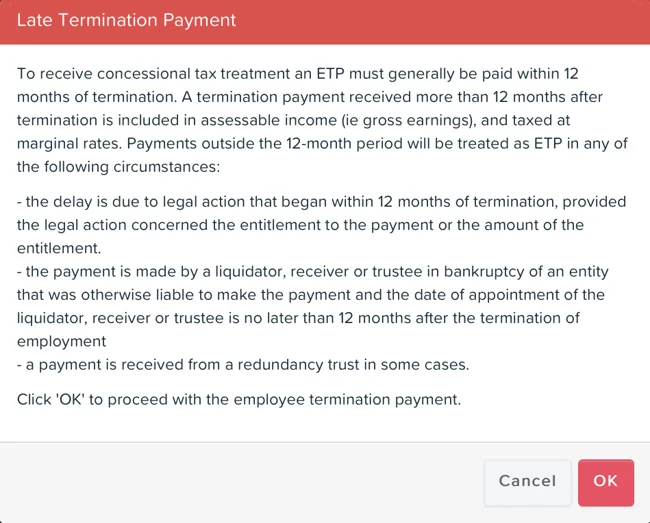The width and height of the screenshot is (650, 523).
Task: Click the line 'the legal action concerned the entitlement'
Action: pyautogui.click(x=300, y=225)
